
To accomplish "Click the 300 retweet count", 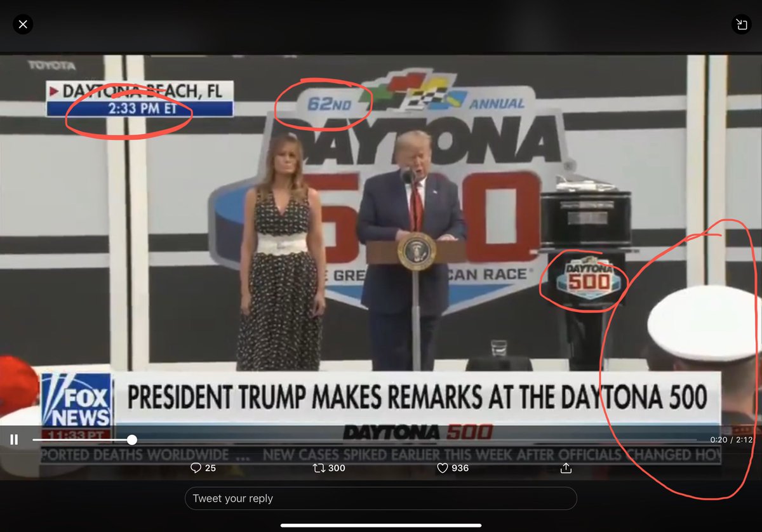I will coord(337,468).
